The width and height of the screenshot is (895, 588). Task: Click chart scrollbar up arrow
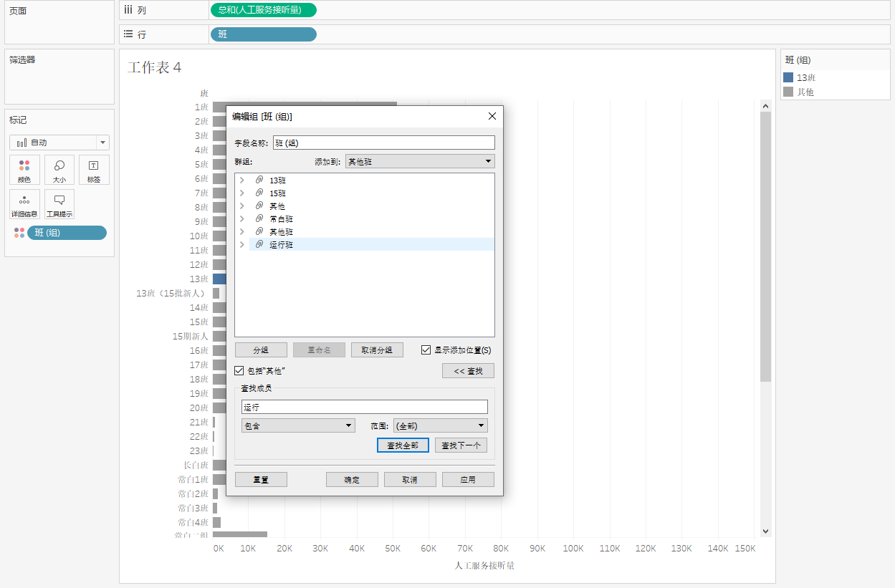coord(765,106)
